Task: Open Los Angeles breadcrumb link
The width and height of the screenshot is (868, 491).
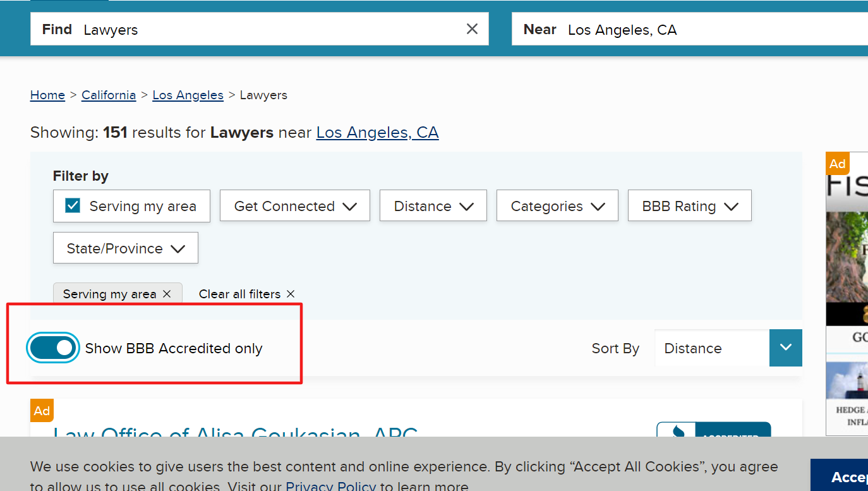Action: (188, 95)
